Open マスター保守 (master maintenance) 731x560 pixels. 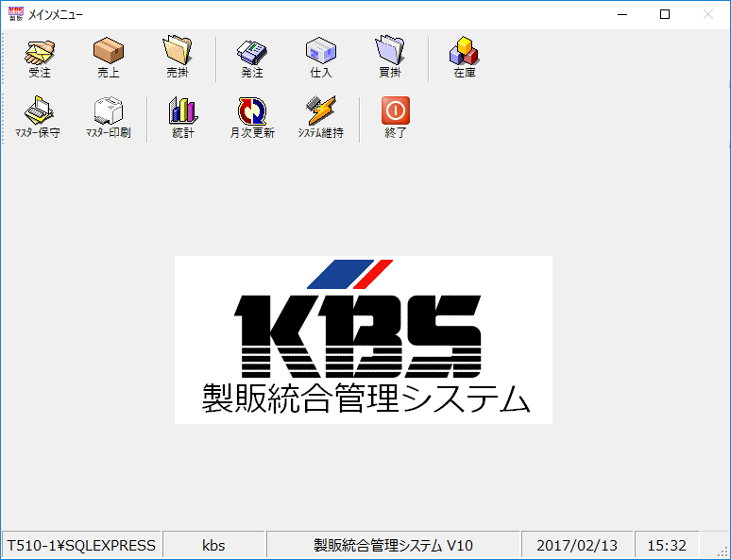pyautogui.click(x=38, y=118)
